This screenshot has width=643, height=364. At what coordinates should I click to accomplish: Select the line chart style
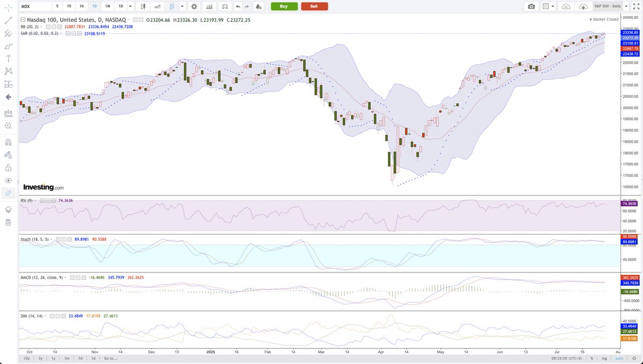(158, 6)
